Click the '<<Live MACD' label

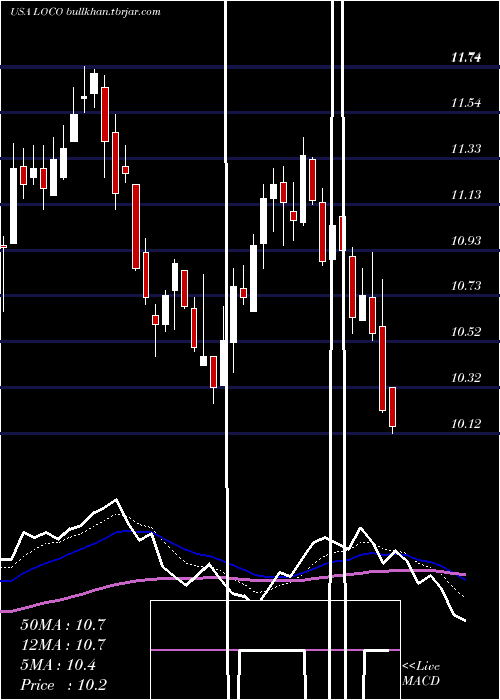pos(421,673)
